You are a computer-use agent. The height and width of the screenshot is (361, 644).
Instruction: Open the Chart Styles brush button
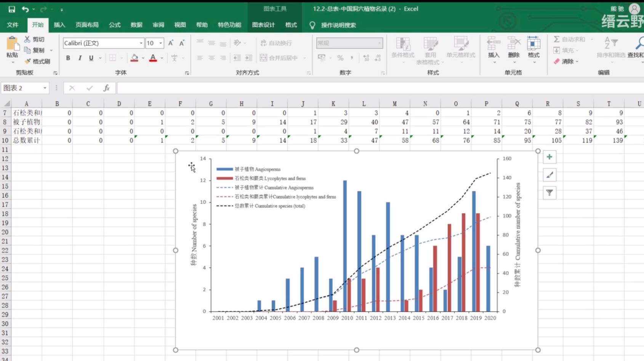tap(549, 175)
